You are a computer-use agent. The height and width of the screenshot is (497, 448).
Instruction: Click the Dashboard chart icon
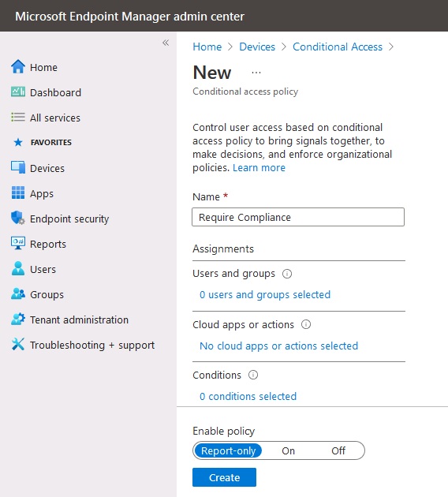pos(18,92)
